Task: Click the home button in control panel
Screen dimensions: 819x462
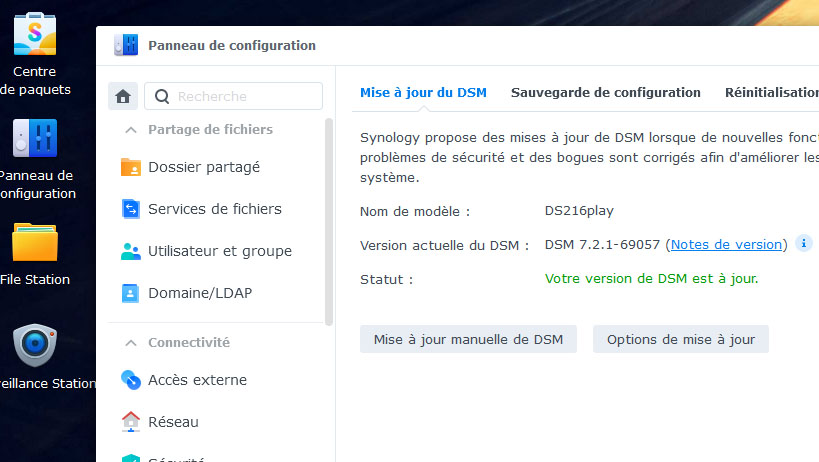Action: click(x=123, y=96)
